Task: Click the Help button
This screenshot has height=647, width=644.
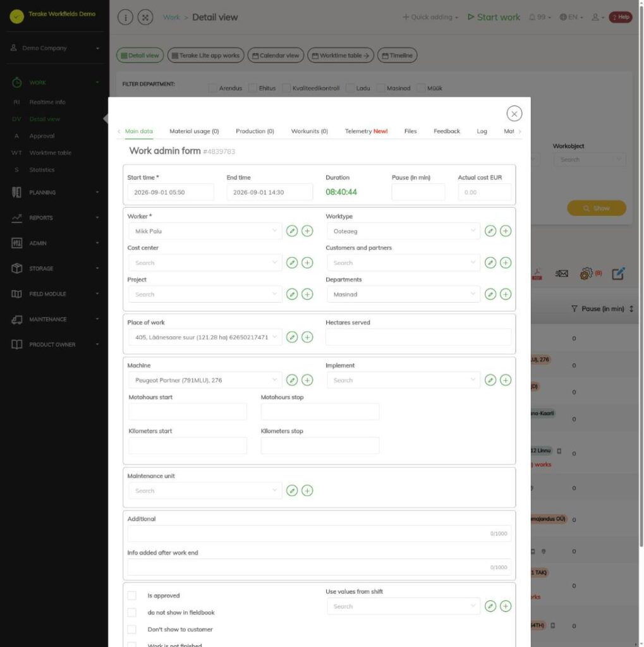Action: (621, 17)
